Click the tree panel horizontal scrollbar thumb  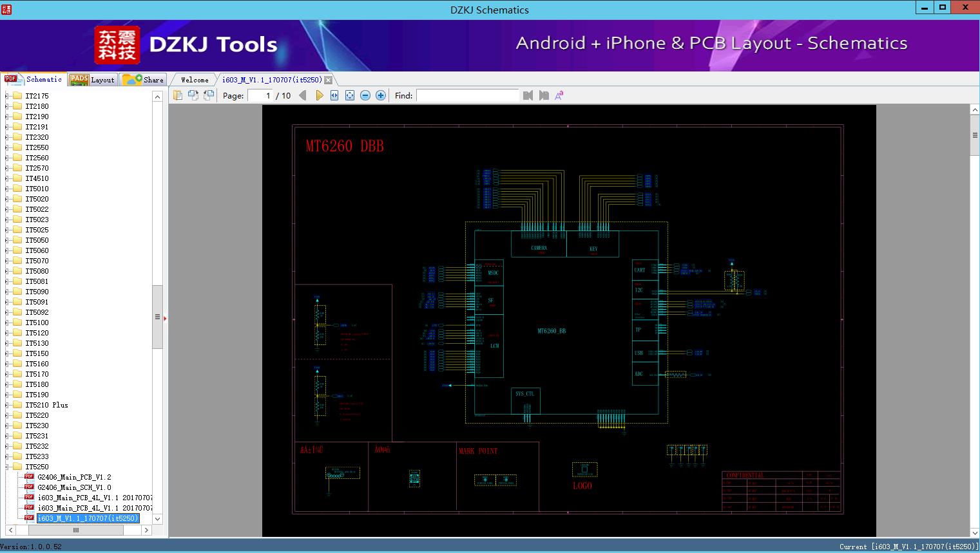[x=76, y=530]
